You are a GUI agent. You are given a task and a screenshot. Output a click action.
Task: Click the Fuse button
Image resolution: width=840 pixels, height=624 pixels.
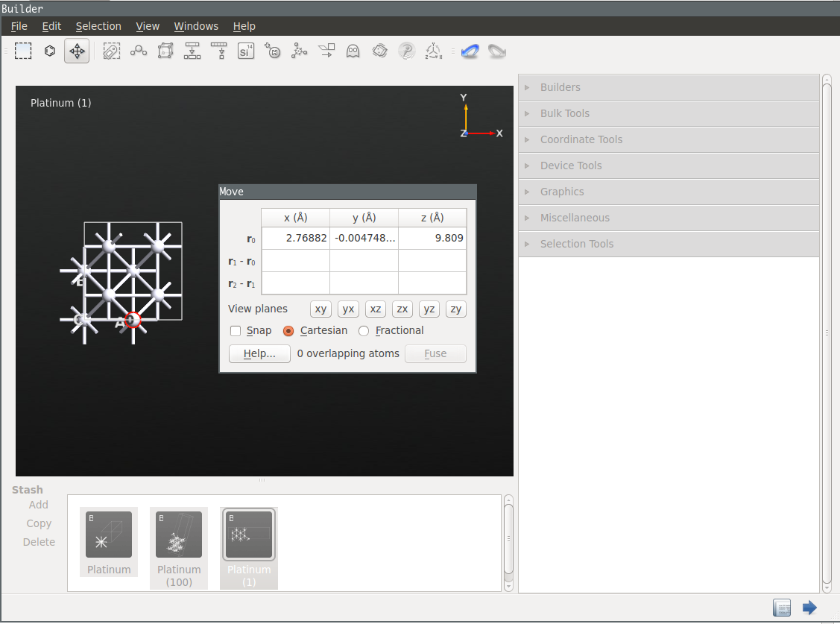435,354
